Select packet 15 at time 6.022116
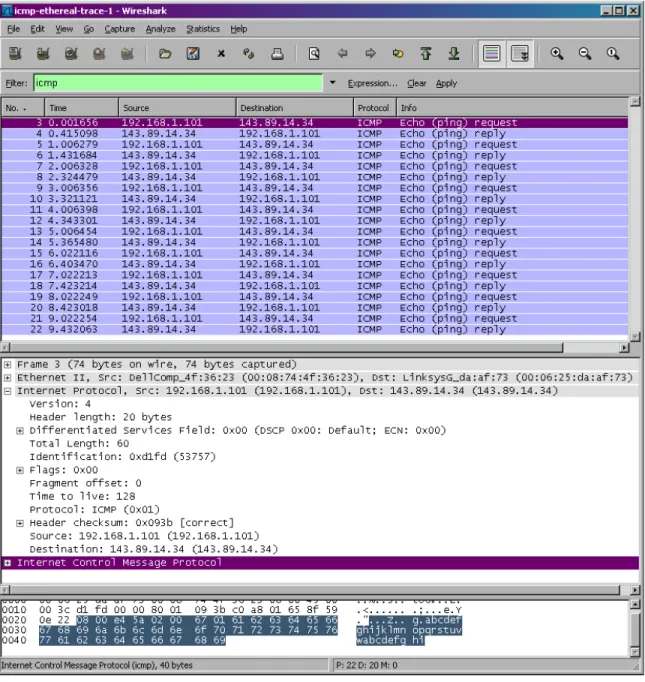The height and width of the screenshot is (682, 645). pos(314,253)
